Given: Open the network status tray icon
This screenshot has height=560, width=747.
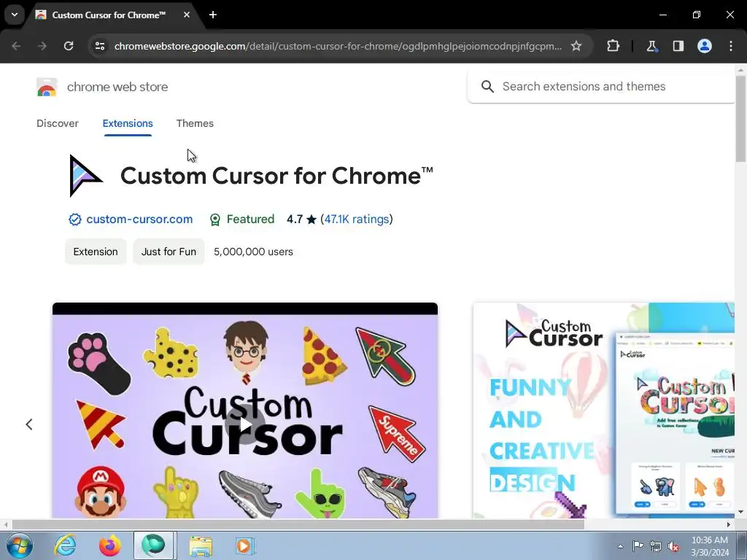Looking at the screenshot, I should pyautogui.click(x=656, y=547).
